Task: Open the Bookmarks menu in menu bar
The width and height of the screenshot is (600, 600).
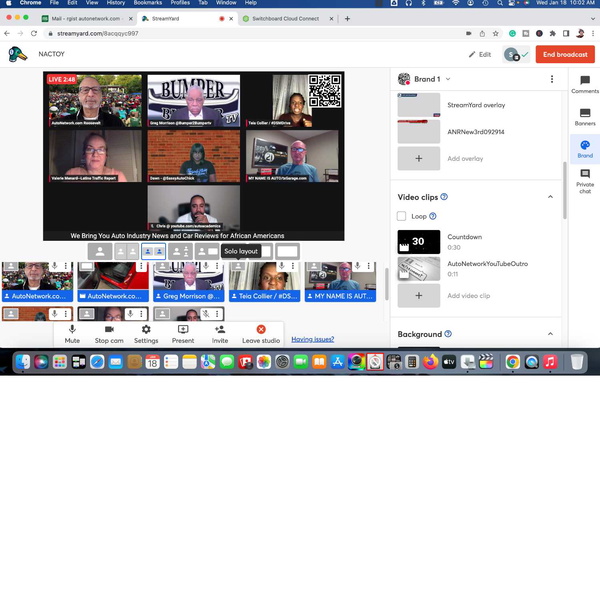Action: point(147,3)
